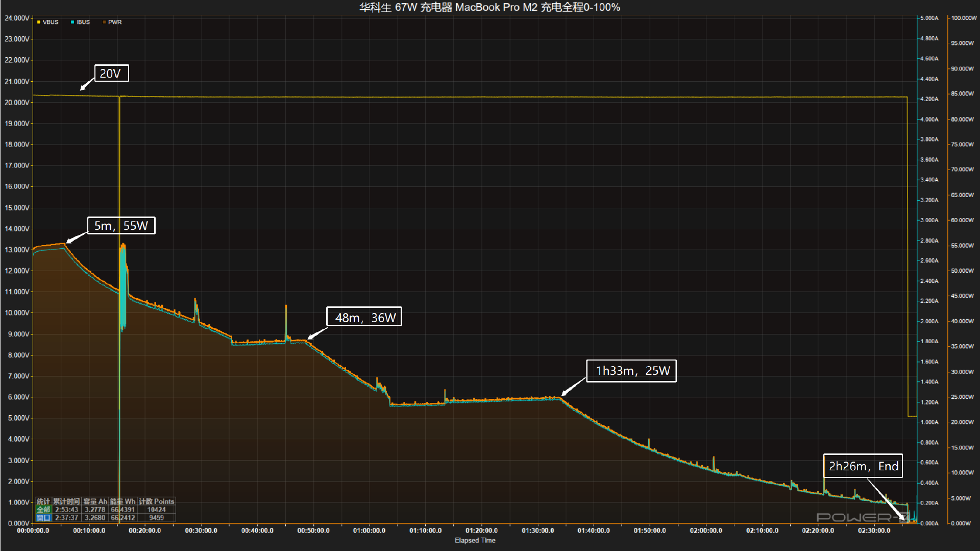Click the 25.000W power axis label
Screen dimensions: 980x551
point(962,397)
